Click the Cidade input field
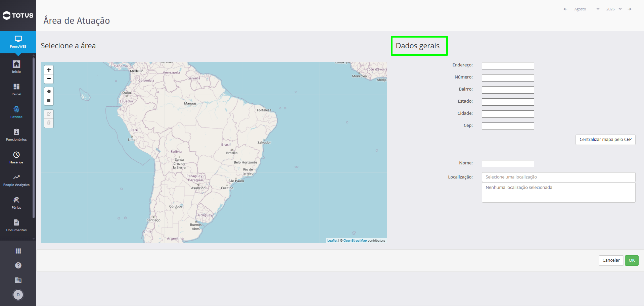644x306 pixels. (x=508, y=114)
